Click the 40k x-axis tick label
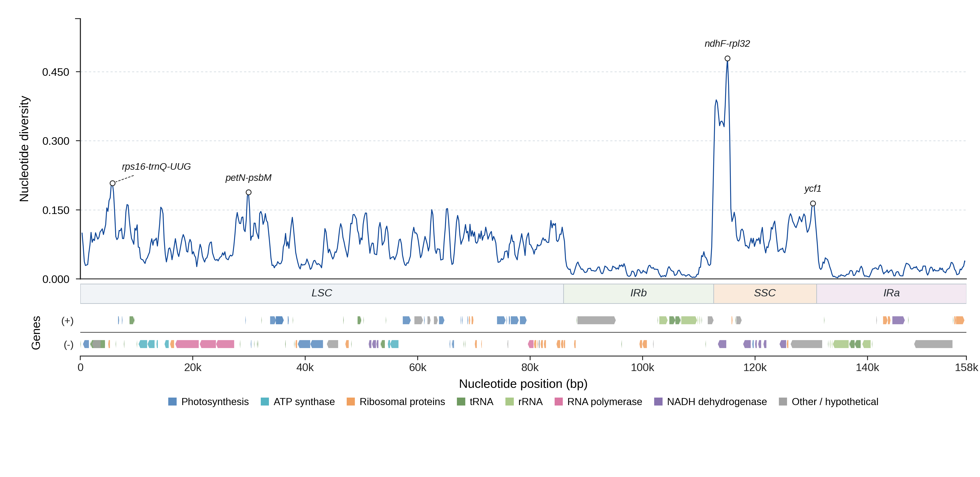Screen dimensions: 980x477 click(305, 367)
